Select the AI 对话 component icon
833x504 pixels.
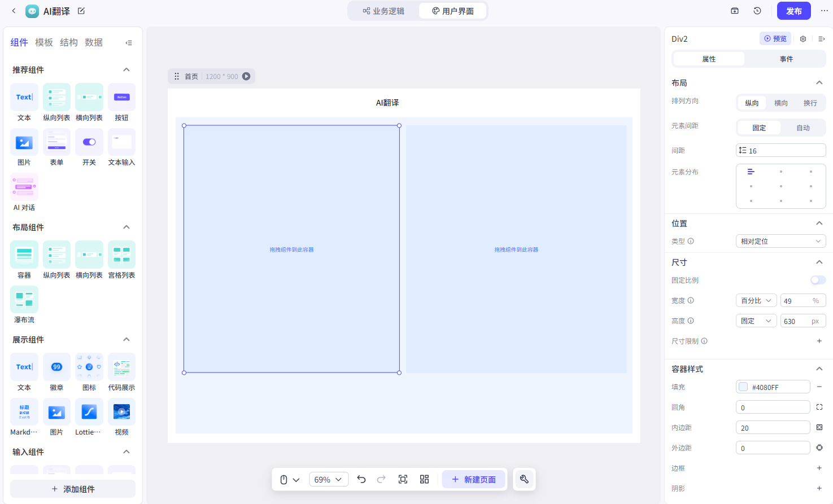click(24, 186)
